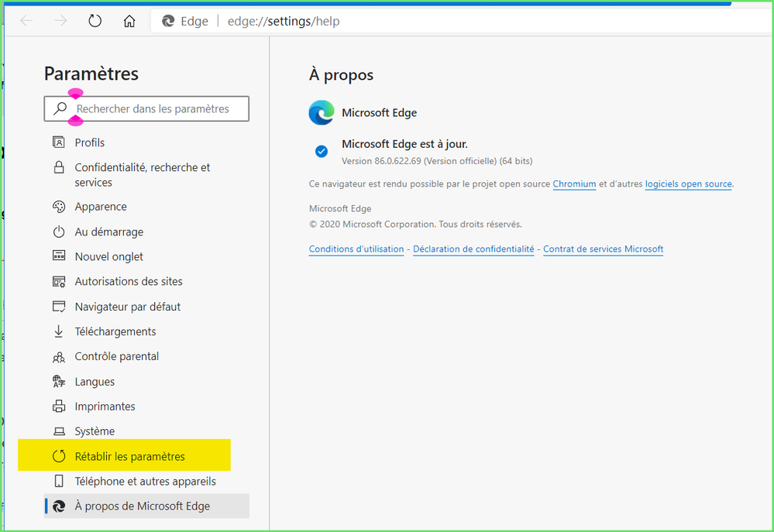
Task: Click the 'Microsoft Edge est à jour.' status text
Action: click(404, 143)
